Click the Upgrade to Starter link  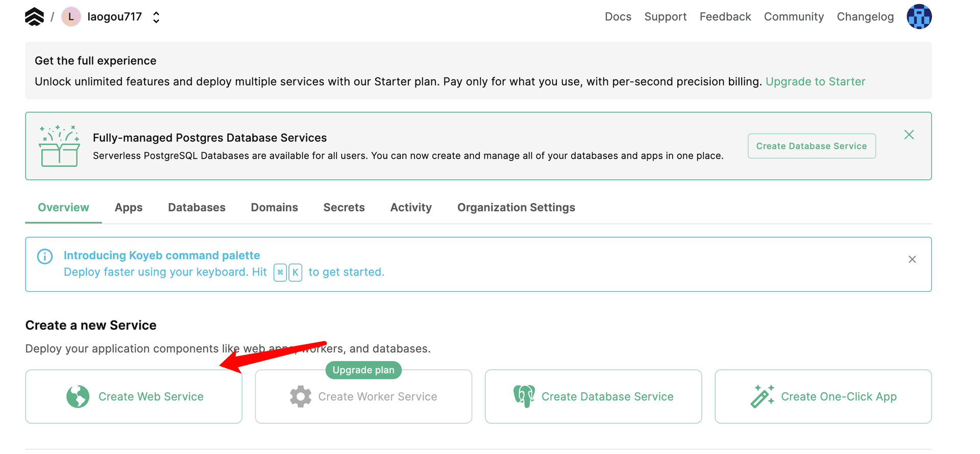pyautogui.click(x=815, y=82)
